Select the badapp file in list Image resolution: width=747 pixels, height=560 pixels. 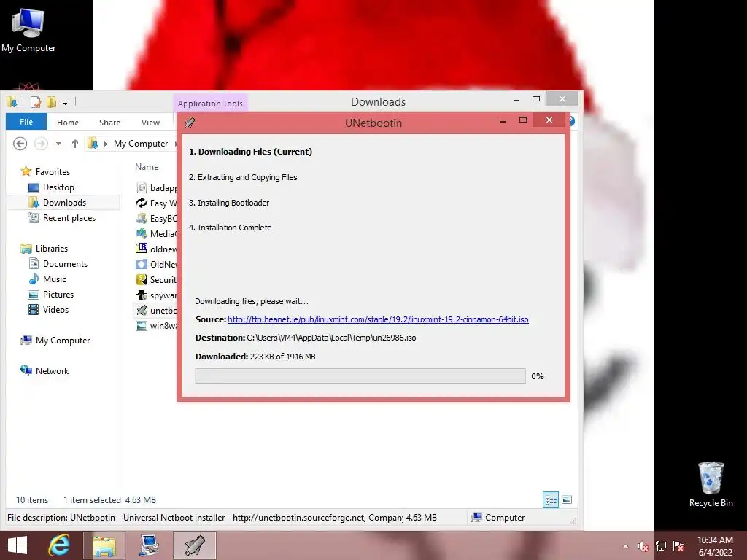(x=156, y=187)
